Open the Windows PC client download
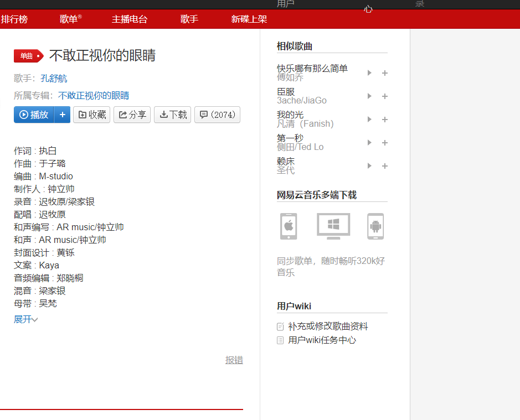This screenshot has height=420, width=520. click(x=333, y=226)
